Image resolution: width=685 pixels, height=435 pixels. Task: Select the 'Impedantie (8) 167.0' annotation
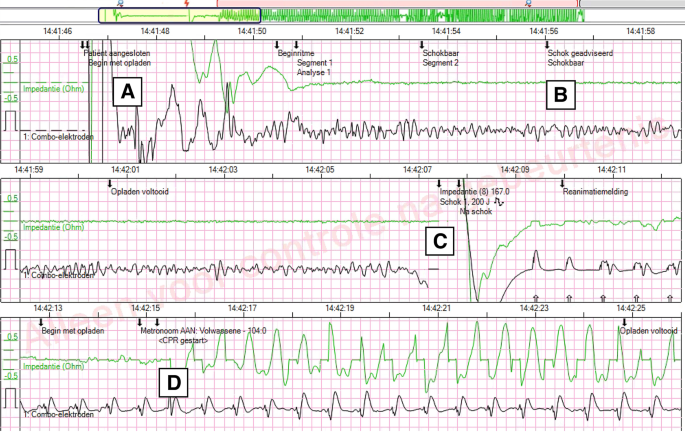pos(474,192)
